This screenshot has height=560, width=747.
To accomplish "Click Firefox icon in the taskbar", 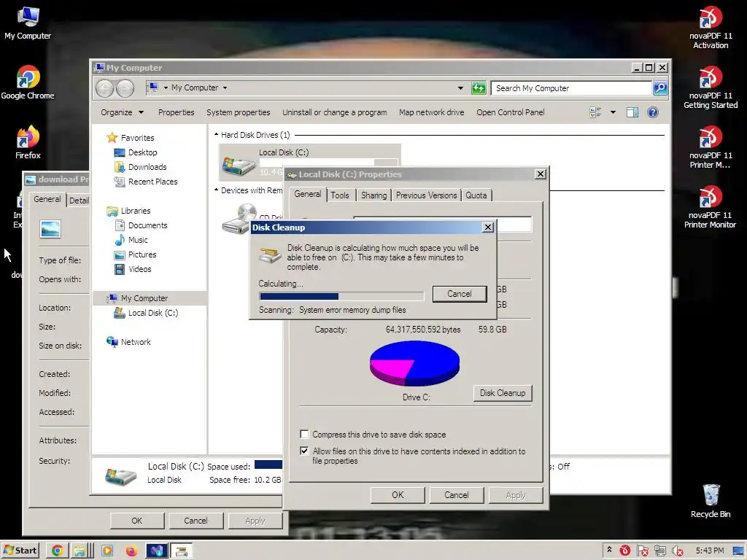I will tap(131, 551).
